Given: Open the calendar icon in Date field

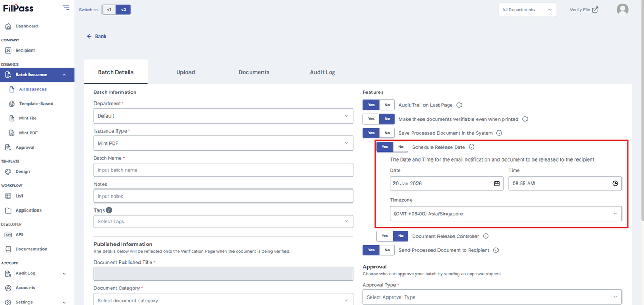Looking at the screenshot, I should (x=497, y=184).
